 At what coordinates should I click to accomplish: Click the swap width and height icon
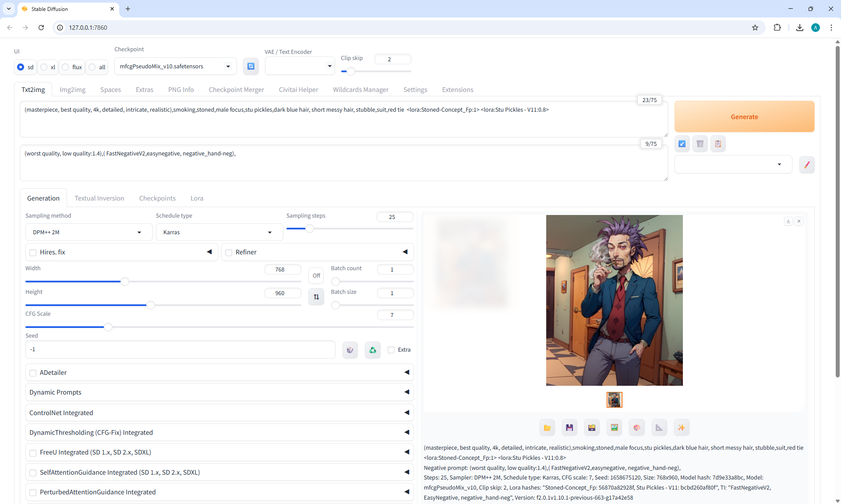pyautogui.click(x=316, y=297)
